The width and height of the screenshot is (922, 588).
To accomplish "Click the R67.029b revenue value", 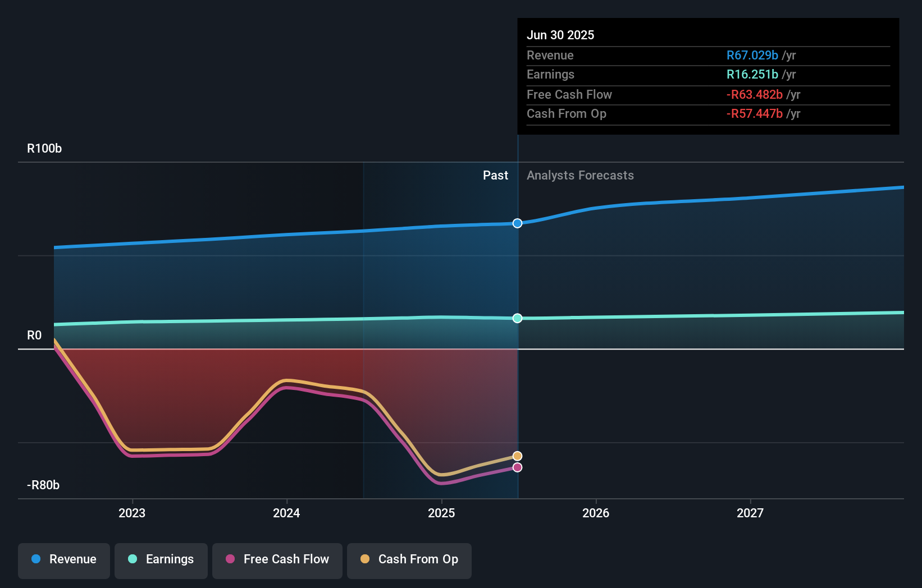I will coord(752,56).
